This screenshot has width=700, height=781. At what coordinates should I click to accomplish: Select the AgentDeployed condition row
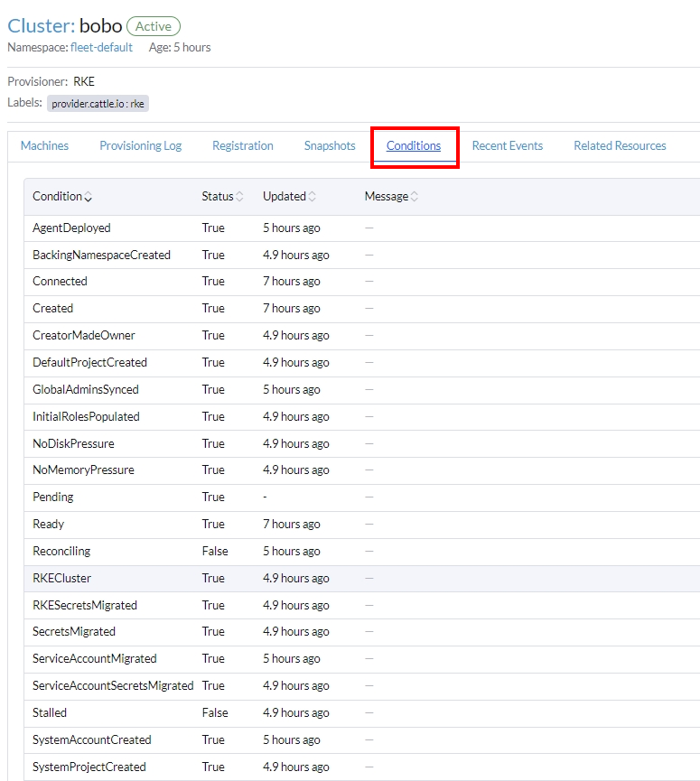pos(361,228)
